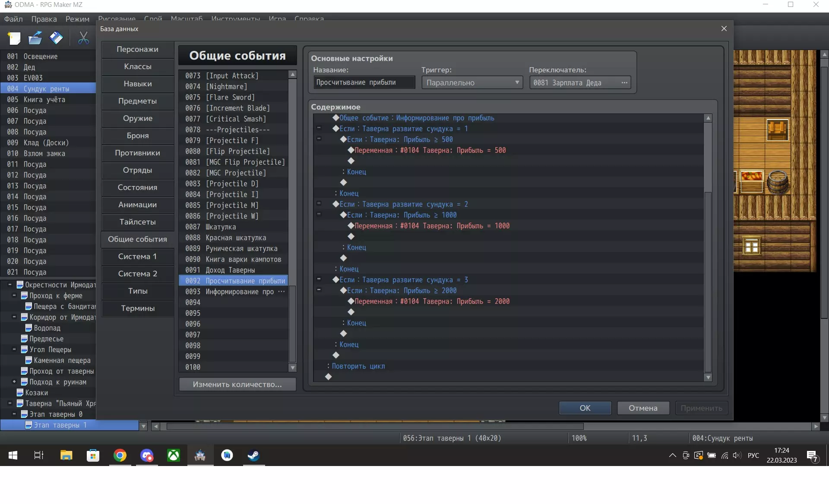Click the Название field with Просчитывание прибыли

(x=364, y=82)
